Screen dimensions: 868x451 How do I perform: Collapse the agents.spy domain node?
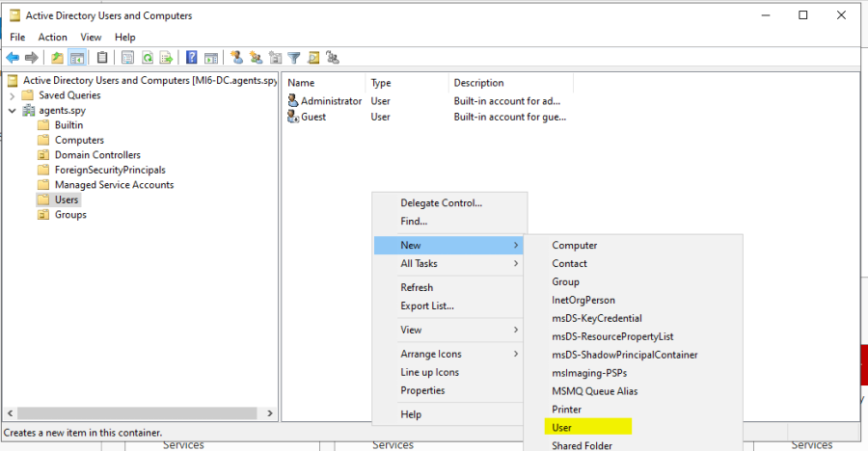12,111
